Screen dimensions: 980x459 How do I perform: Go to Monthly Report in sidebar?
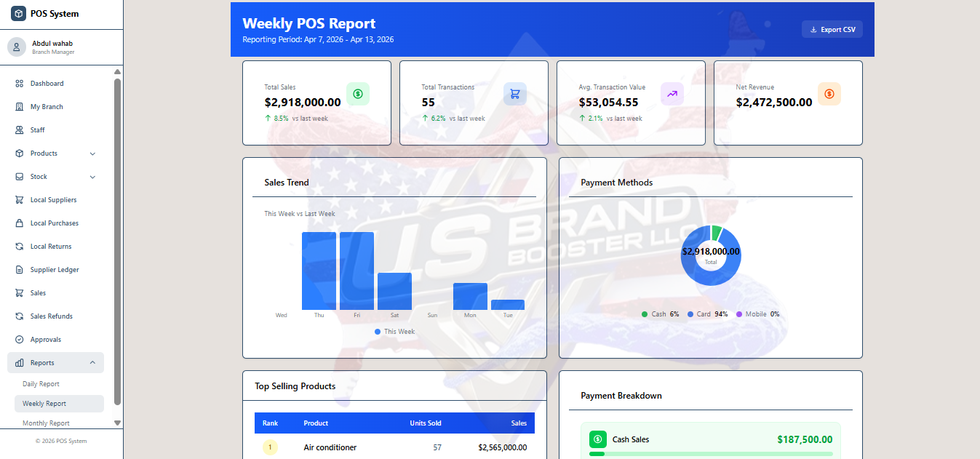coord(46,423)
